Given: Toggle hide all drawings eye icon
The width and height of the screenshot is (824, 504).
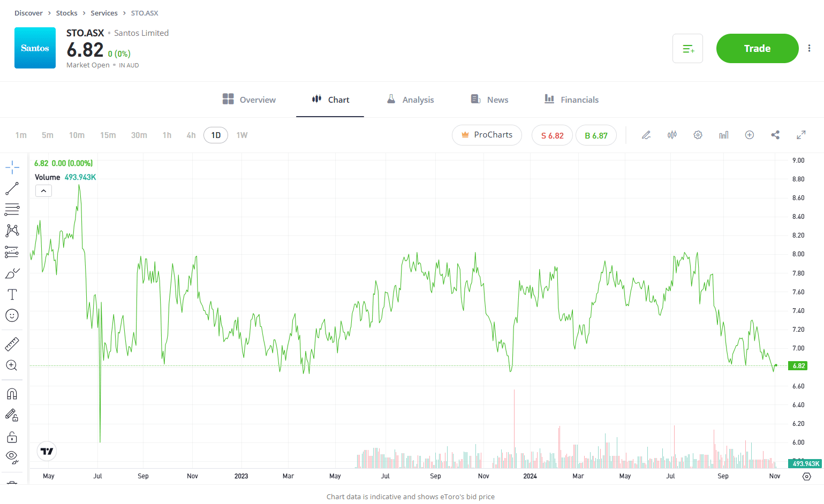Looking at the screenshot, I should pos(12,457).
